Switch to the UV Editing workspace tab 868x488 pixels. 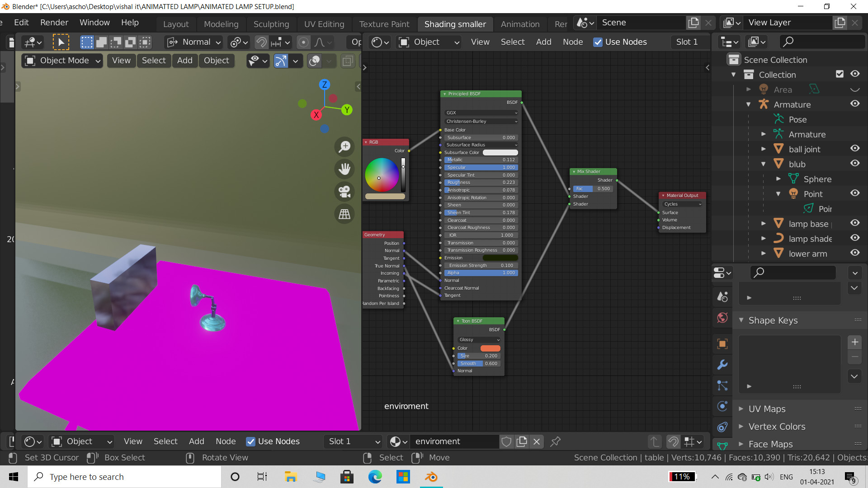point(324,24)
